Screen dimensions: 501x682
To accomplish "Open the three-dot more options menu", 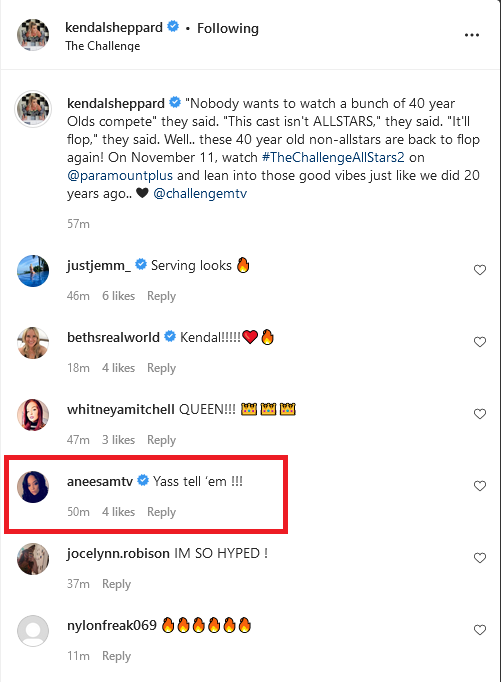I will pos(471,35).
